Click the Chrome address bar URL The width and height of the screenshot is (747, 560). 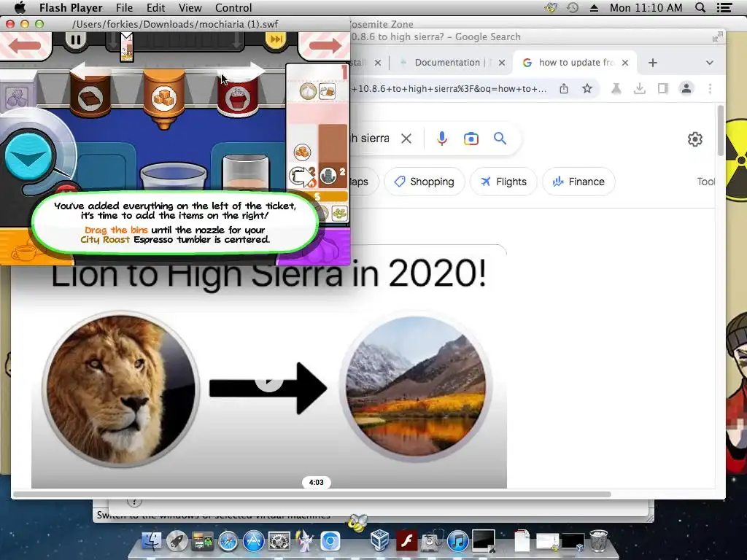pos(450,88)
